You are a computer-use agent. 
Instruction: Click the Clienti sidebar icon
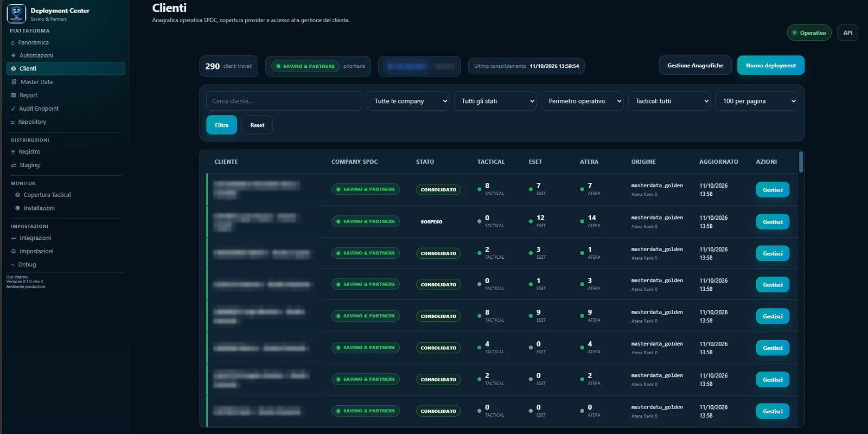tap(14, 69)
